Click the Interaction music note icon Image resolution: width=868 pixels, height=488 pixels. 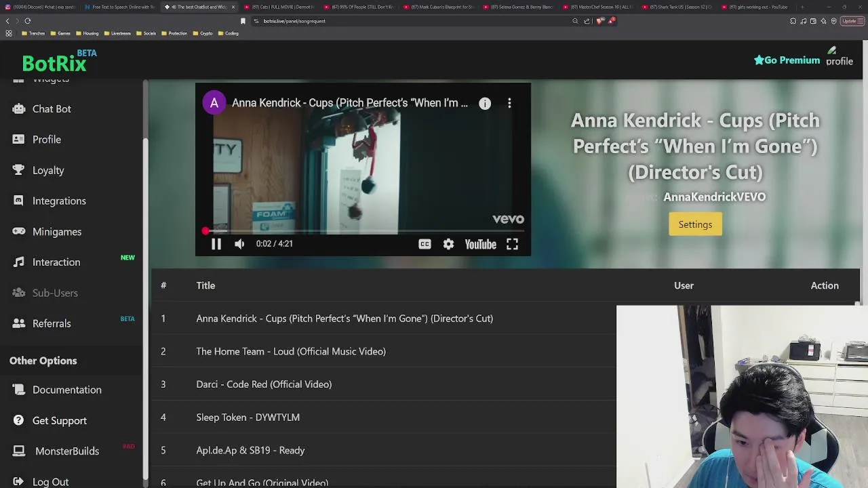point(19,262)
